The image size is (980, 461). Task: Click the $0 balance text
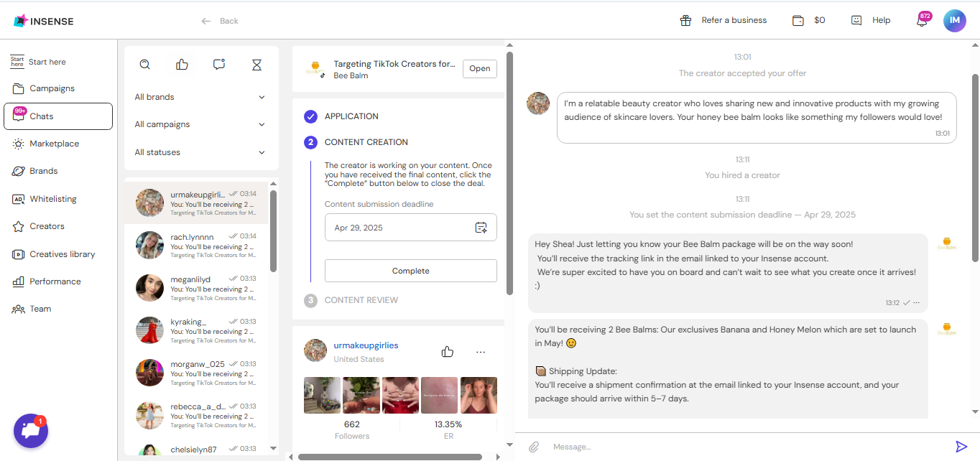[819, 20]
